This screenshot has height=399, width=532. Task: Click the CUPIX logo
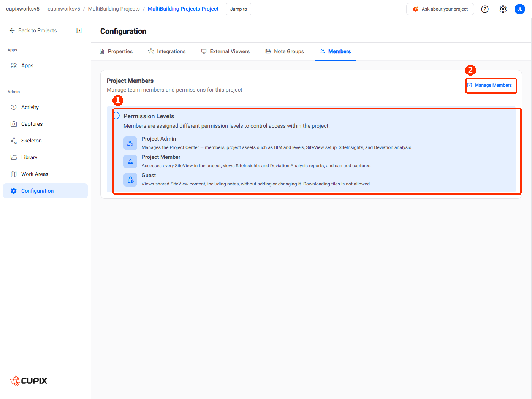[28, 381]
